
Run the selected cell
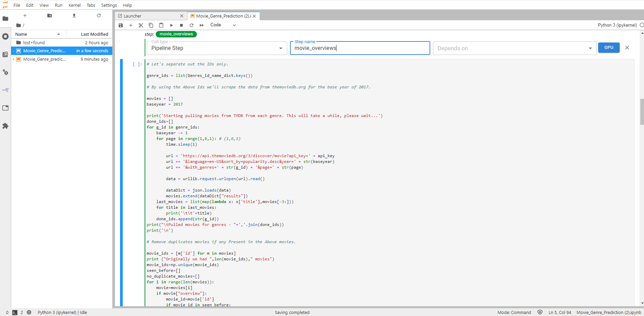[171, 25]
